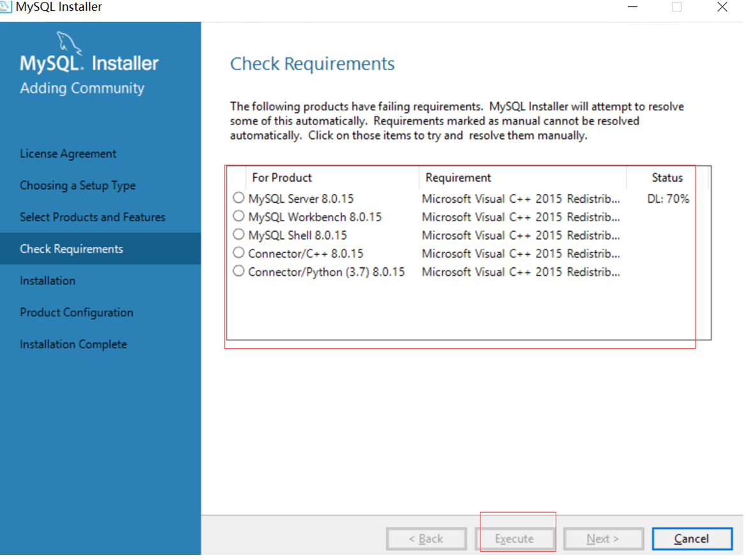Image resolution: width=749 pixels, height=560 pixels.
Task: Click the Connector/Python (3.7) 8.0.15 product name
Action: [326, 272]
